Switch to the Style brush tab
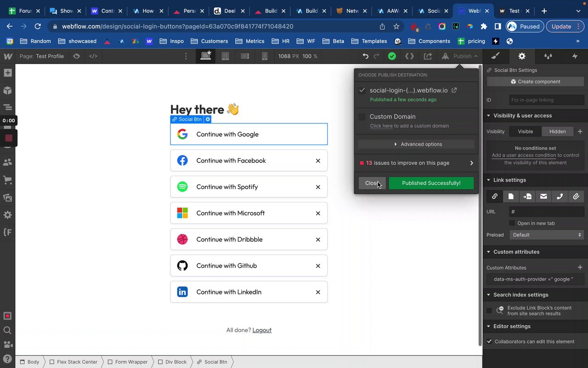This screenshot has width=588, height=368. (495, 56)
